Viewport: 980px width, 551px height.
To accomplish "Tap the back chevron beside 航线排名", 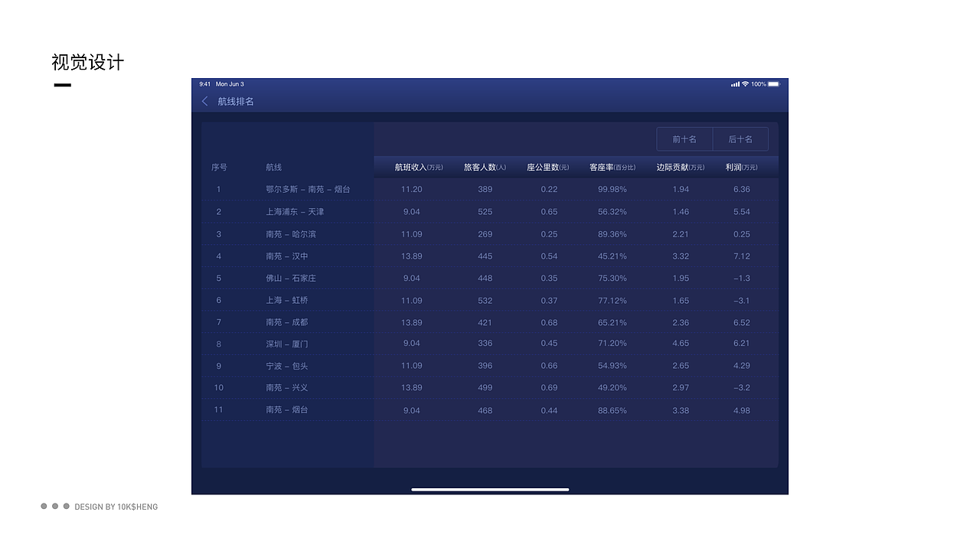I will pos(204,100).
